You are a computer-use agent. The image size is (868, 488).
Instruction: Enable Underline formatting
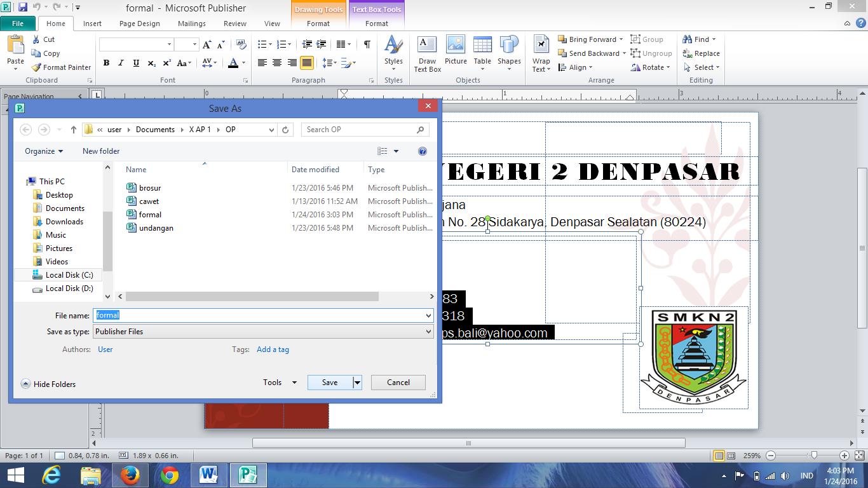point(135,63)
